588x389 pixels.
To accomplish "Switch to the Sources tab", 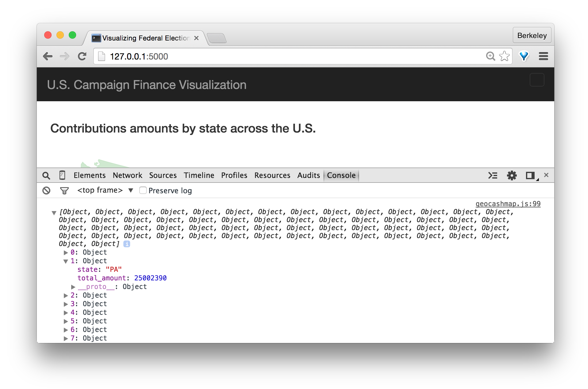I will (163, 175).
